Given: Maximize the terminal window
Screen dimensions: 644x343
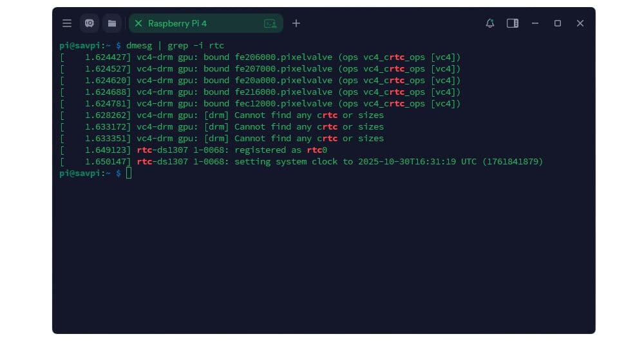Looking at the screenshot, I should click(557, 23).
